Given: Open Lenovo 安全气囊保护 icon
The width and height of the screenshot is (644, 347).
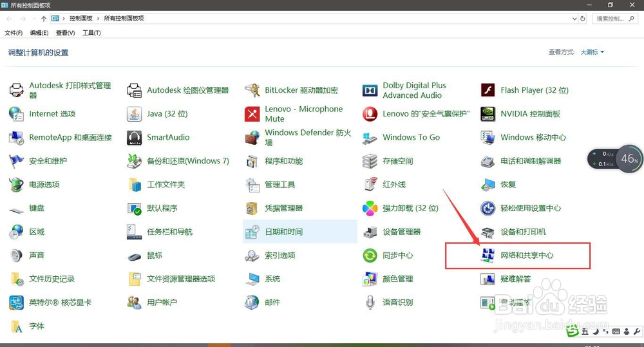Looking at the screenshot, I should click(x=370, y=114).
